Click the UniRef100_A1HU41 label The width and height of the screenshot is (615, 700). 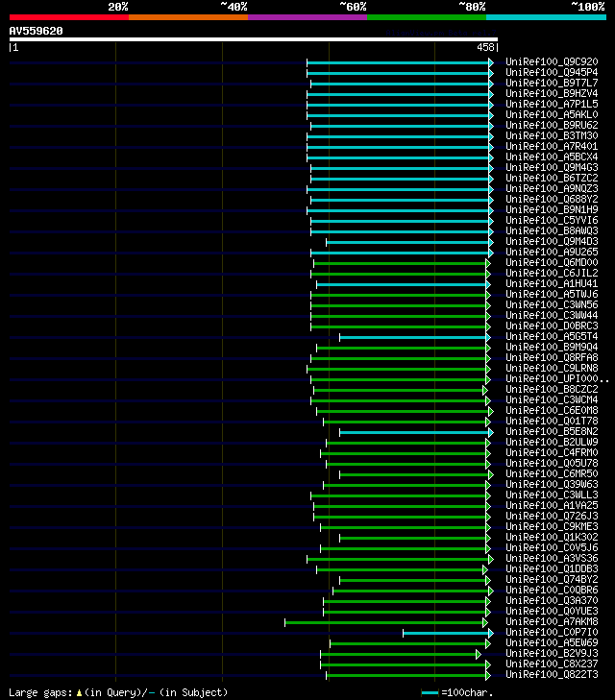(552, 283)
